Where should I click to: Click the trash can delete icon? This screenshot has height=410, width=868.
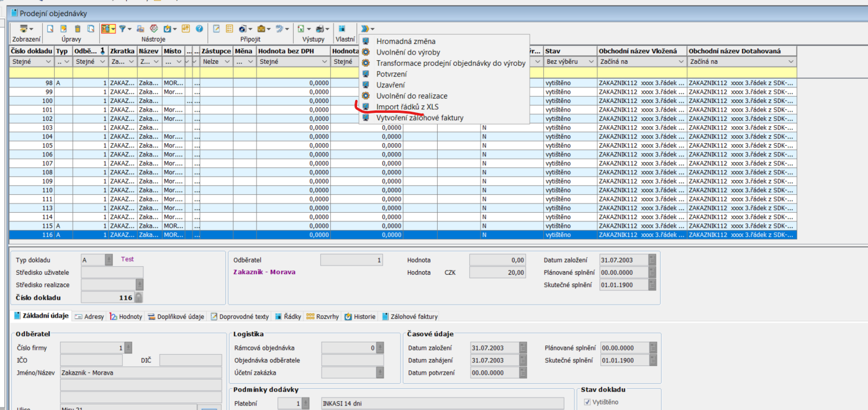(77, 29)
